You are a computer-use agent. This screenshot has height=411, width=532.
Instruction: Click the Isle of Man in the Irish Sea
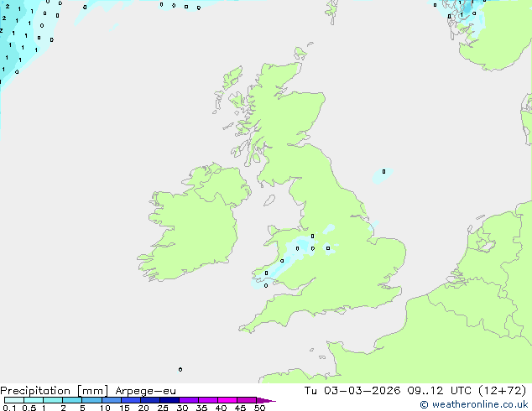click(x=269, y=200)
